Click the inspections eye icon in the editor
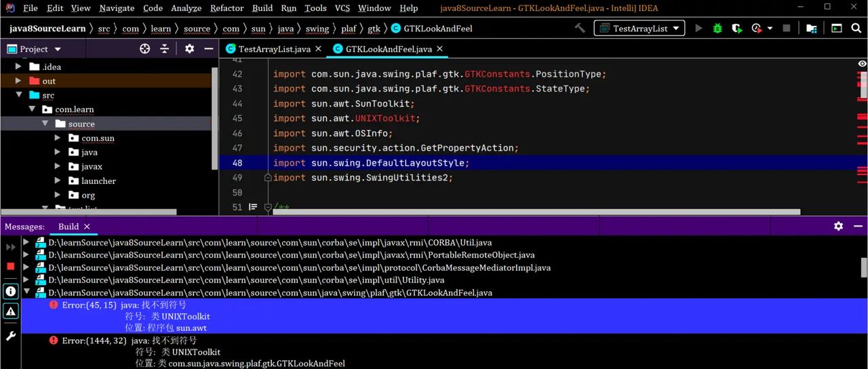Image resolution: width=868 pixels, height=369 pixels. pos(862,63)
